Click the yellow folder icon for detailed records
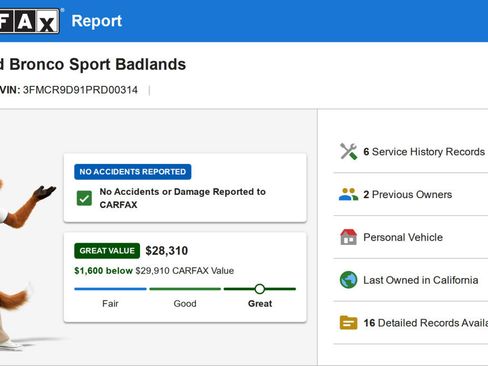 [x=348, y=322]
